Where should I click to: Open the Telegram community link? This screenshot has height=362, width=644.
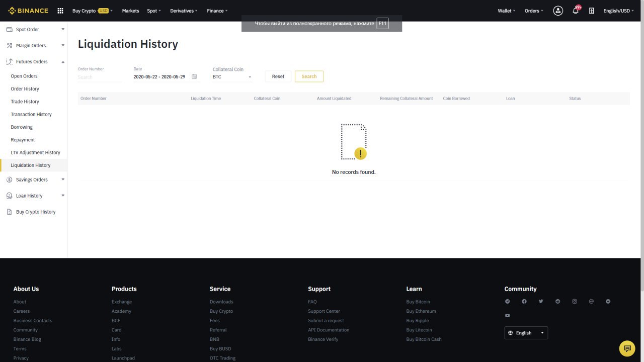click(507, 301)
